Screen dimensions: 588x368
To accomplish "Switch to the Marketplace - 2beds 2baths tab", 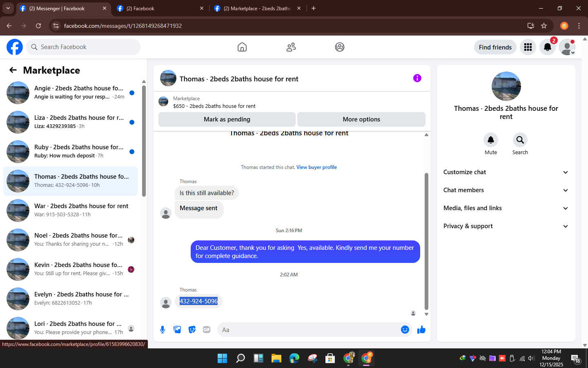I will (x=258, y=8).
